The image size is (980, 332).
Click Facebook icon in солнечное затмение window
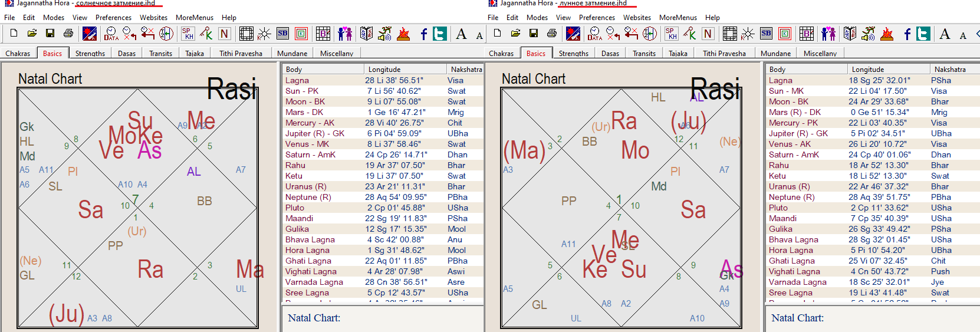(424, 34)
